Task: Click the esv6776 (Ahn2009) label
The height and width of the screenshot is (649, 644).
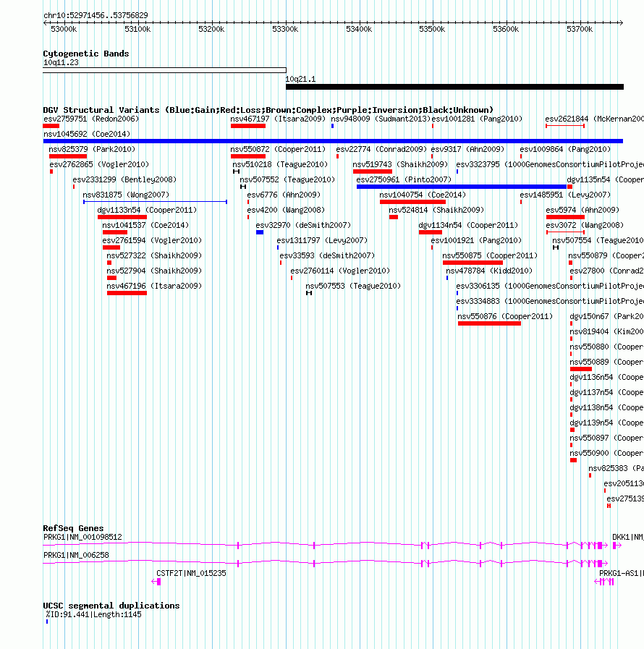Action: click(x=284, y=195)
